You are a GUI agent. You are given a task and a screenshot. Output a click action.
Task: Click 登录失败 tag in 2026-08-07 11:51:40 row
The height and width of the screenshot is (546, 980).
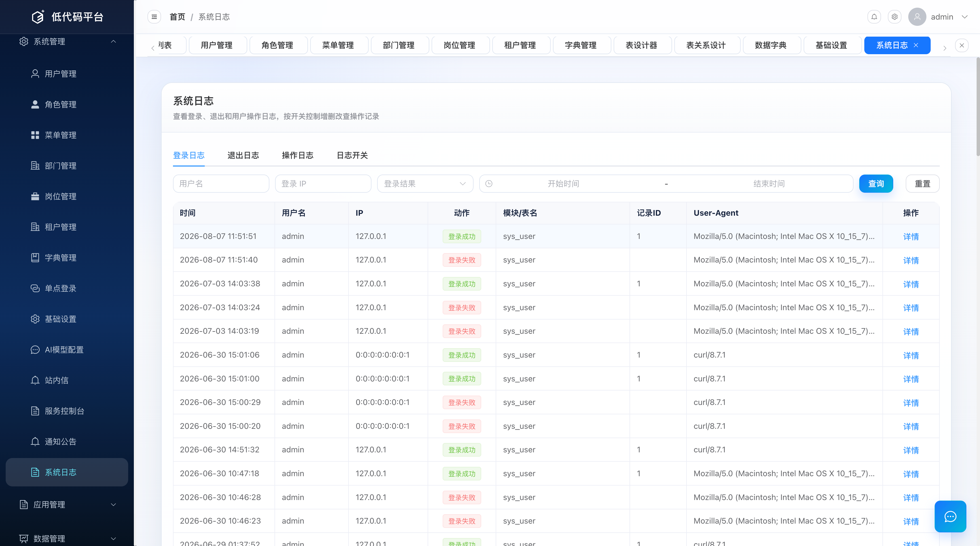pos(462,260)
